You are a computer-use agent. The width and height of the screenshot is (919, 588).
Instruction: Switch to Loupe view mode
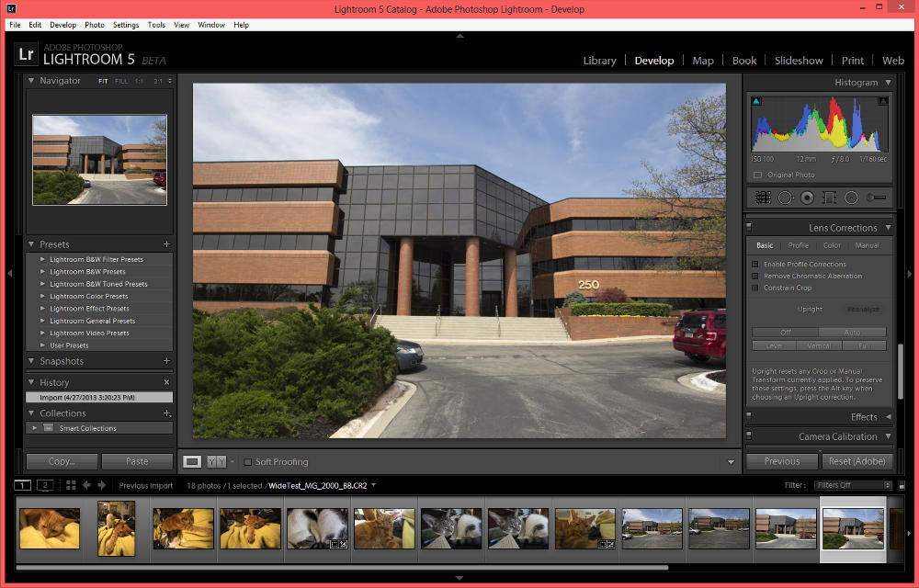(x=192, y=461)
